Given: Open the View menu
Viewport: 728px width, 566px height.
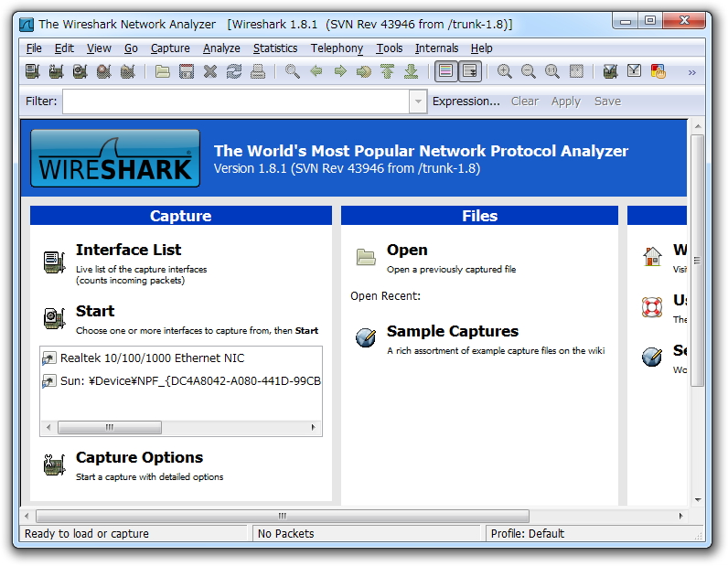Looking at the screenshot, I should (99, 48).
